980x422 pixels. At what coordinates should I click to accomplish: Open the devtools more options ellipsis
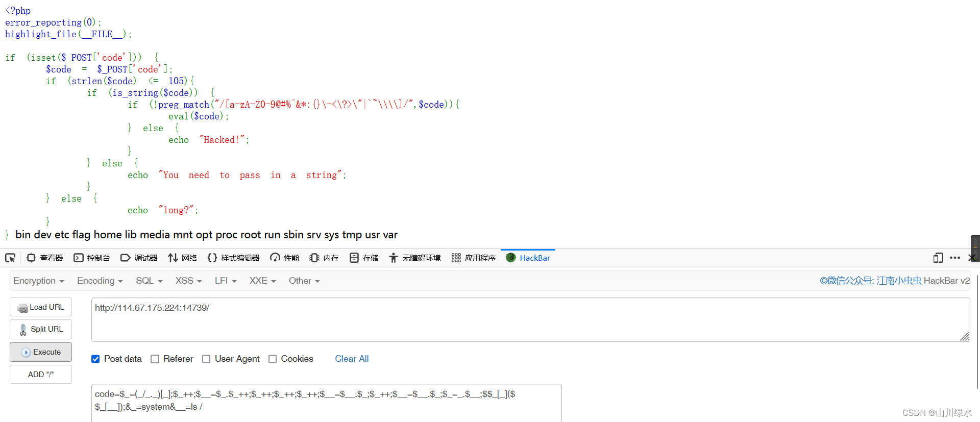click(x=955, y=258)
